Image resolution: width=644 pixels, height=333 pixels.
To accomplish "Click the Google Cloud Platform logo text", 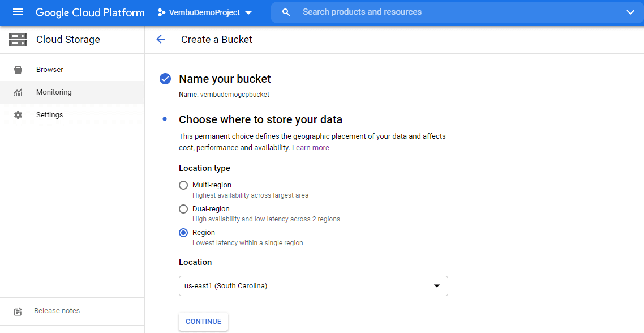I will [90, 12].
